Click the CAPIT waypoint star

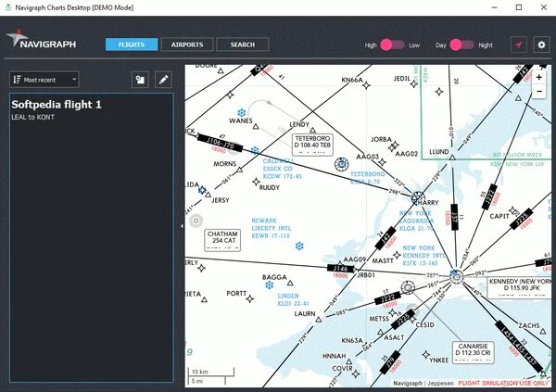coord(512,211)
